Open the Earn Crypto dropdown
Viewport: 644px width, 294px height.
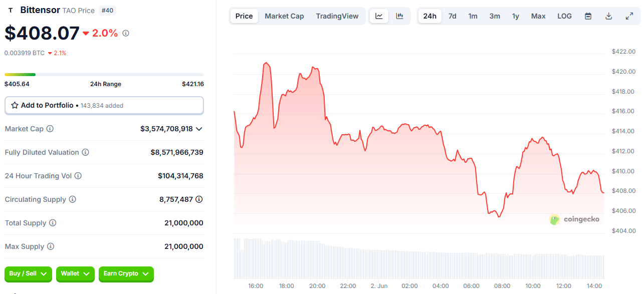pyautogui.click(x=126, y=274)
